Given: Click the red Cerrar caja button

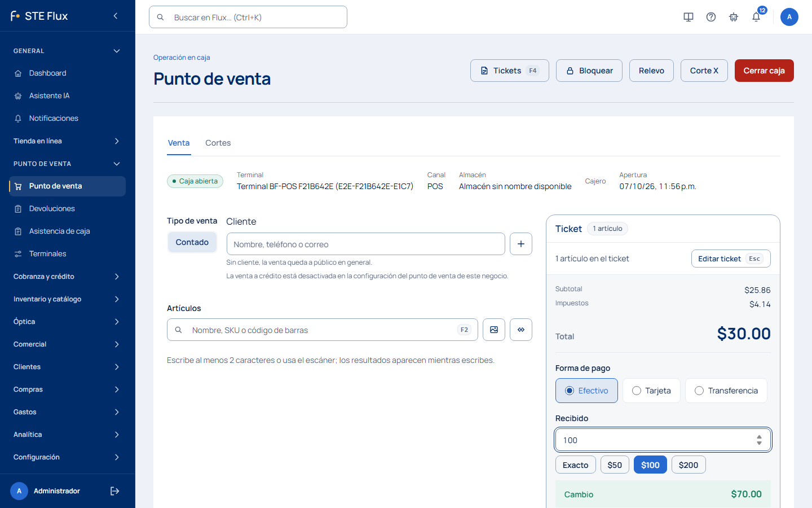Looking at the screenshot, I should [x=764, y=71].
